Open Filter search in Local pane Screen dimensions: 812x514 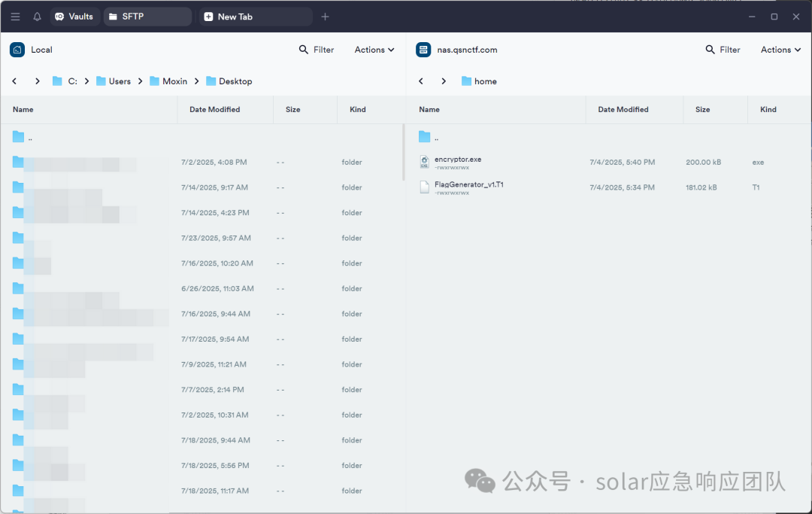317,50
